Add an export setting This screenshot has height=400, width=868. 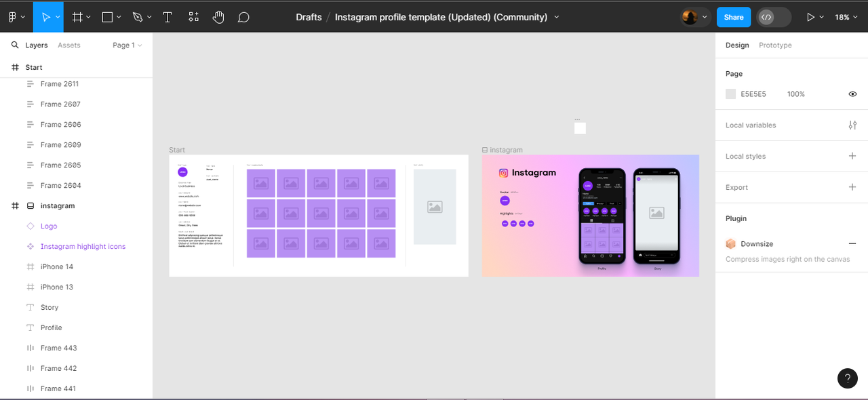click(x=852, y=187)
